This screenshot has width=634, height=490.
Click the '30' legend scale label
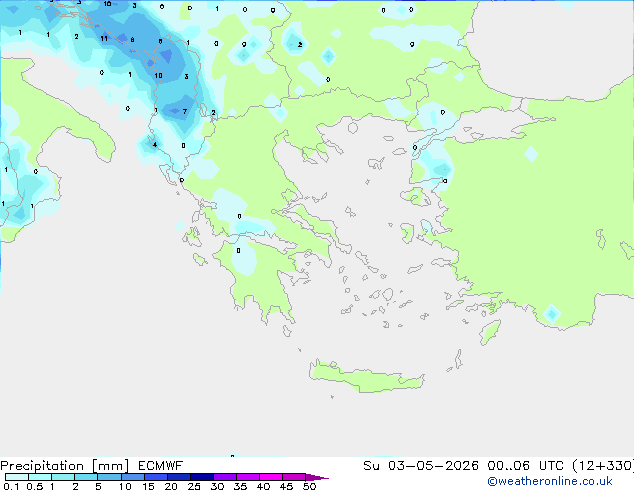pyautogui.click(x=217, y=486)
